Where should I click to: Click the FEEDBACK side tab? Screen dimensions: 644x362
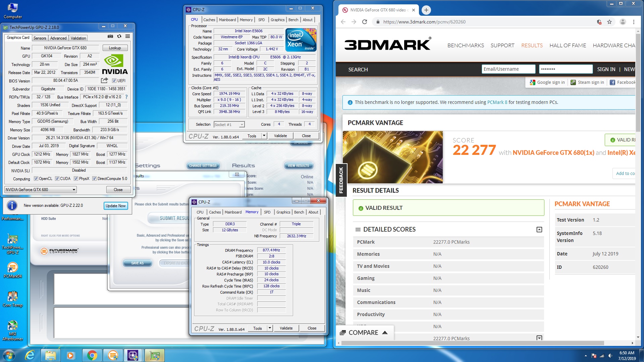[341, 180]
